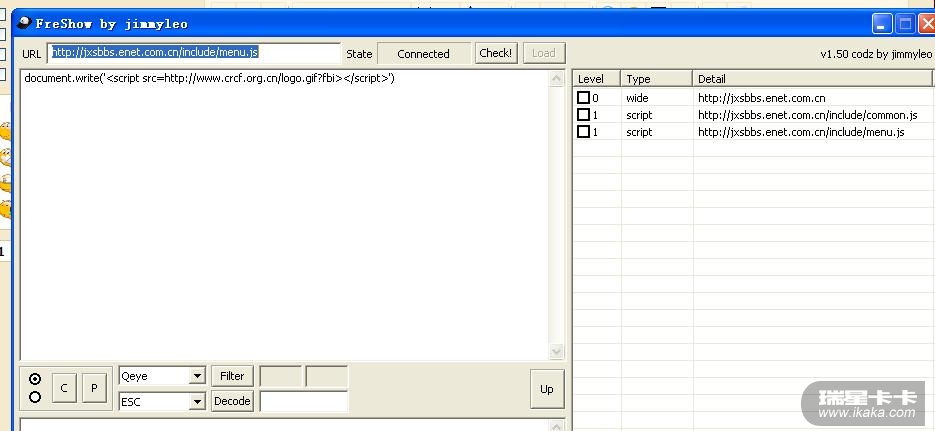Sort by Detail column header

pyautogui.click(x=812, y=79)
